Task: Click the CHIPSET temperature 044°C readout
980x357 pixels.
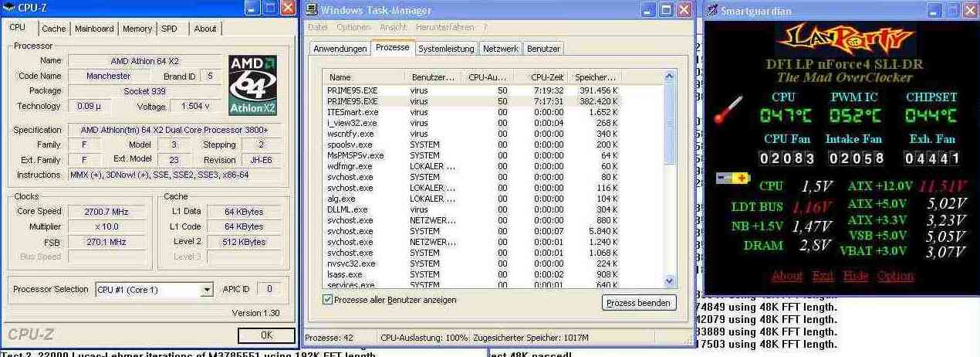Action: point(931,116)
